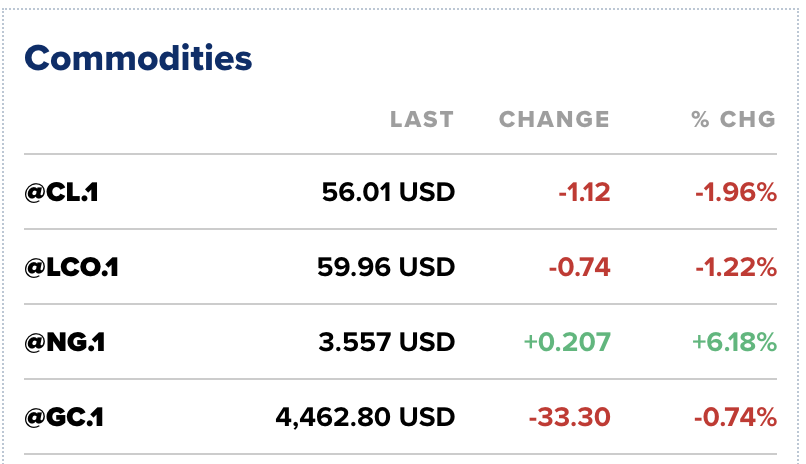The height and width of the screenshot is (464, 806).
Task: Open the @GC.1 gold symbol link
Action: click(65, 416)
